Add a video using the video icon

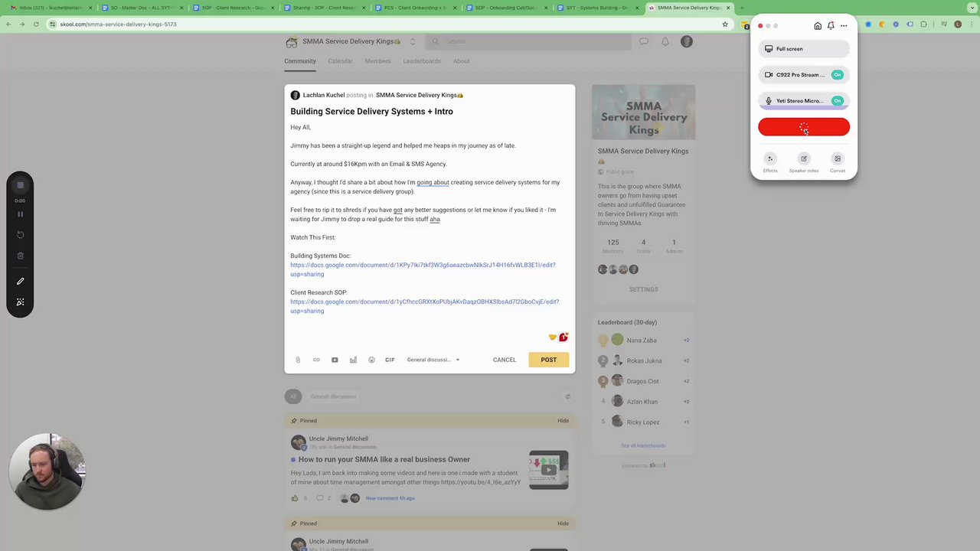point(335,360)
